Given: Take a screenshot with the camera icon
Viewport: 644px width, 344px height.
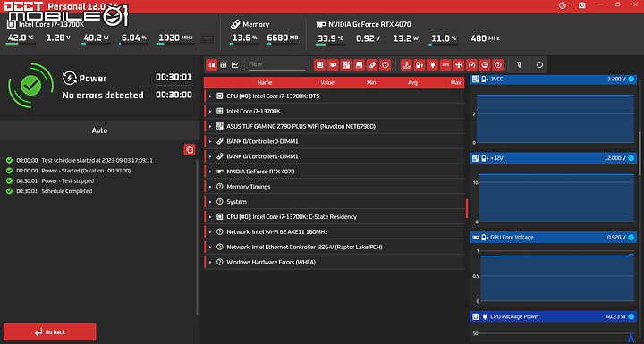Looking at the screenshot, I should click(582, 5).
